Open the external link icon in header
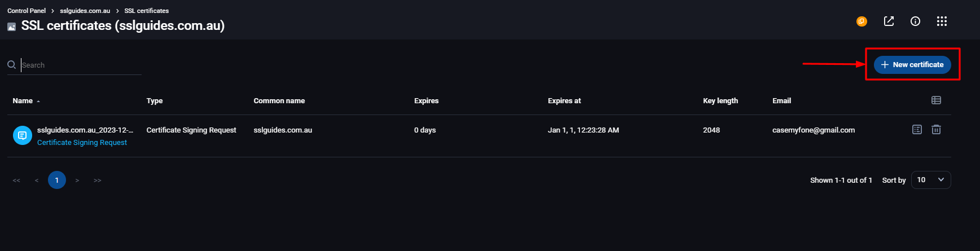The height and width of the screenshot is (251, 980). pyautogui.click(x=889, y=21)
